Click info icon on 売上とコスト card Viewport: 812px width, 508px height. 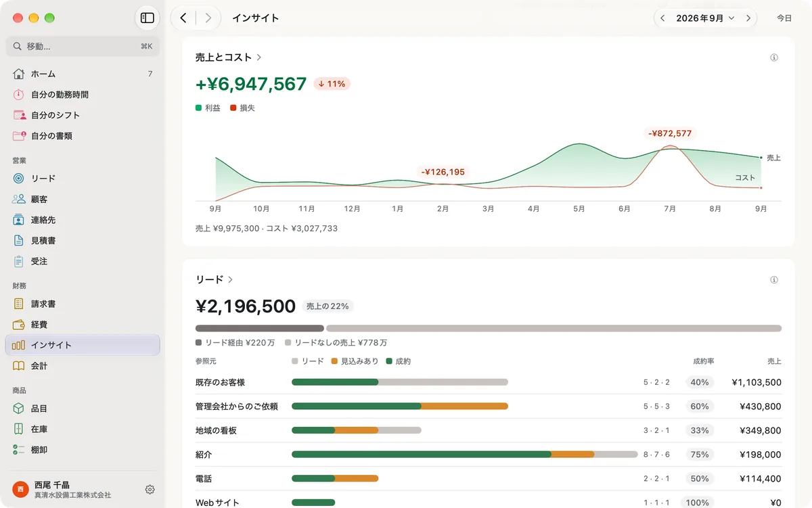click(774, 57)
